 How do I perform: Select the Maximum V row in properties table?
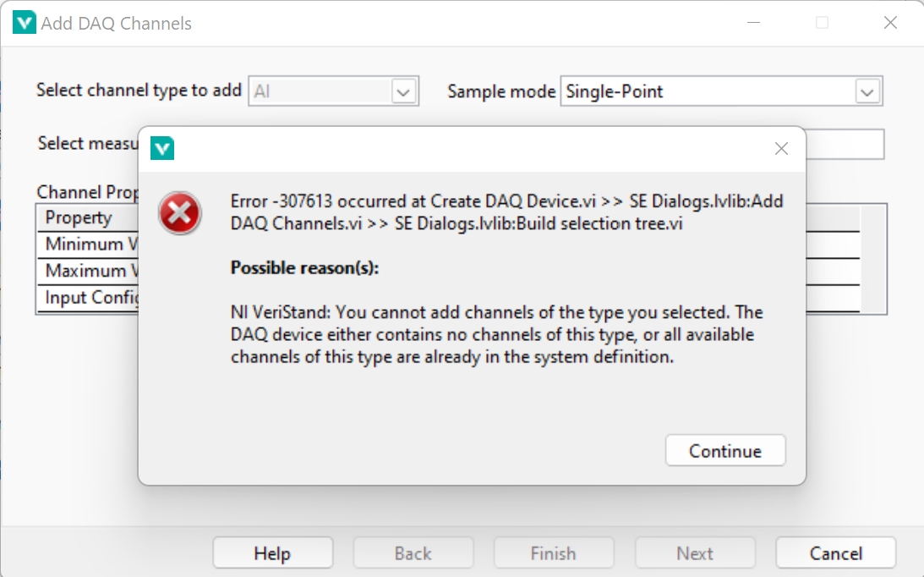click(88, 271)
